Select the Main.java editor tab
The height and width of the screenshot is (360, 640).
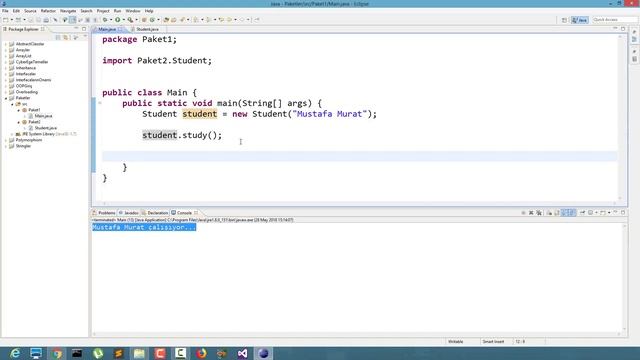(x=107, y=29)
